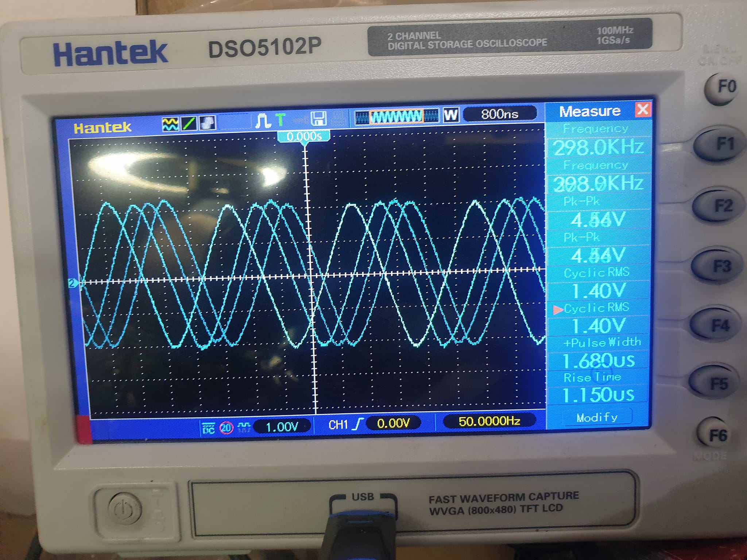The width and height of the screenshot is (747, 560).
Task: Click the DSO5102P model label
Action: tap(264, 47)
